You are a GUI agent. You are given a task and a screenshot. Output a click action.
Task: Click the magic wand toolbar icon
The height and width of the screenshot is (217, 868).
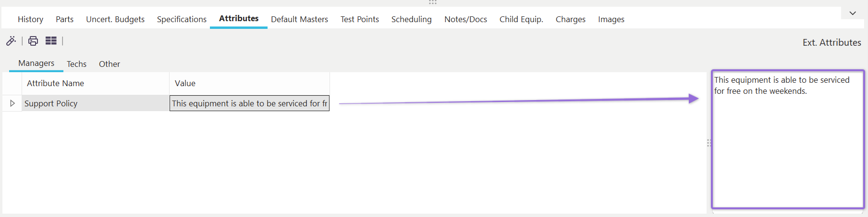point(11,41)
